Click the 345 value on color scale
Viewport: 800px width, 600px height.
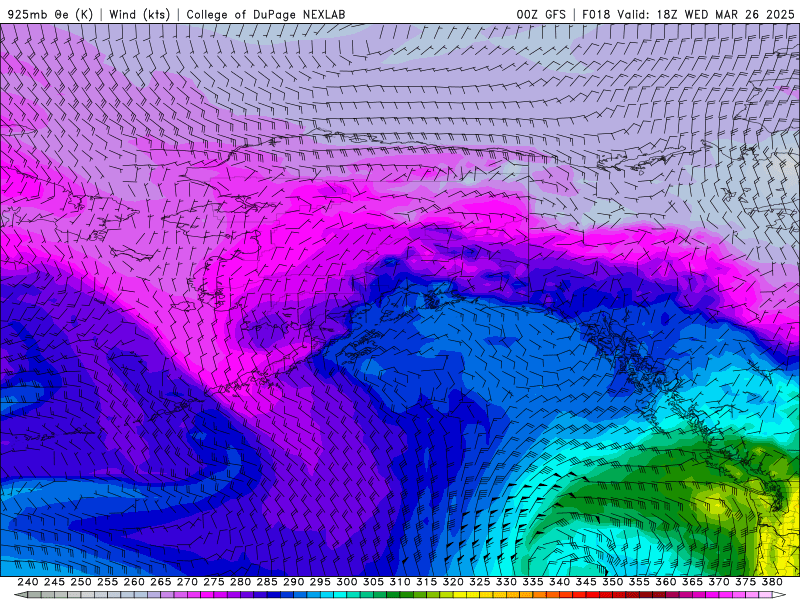(586, 582)
